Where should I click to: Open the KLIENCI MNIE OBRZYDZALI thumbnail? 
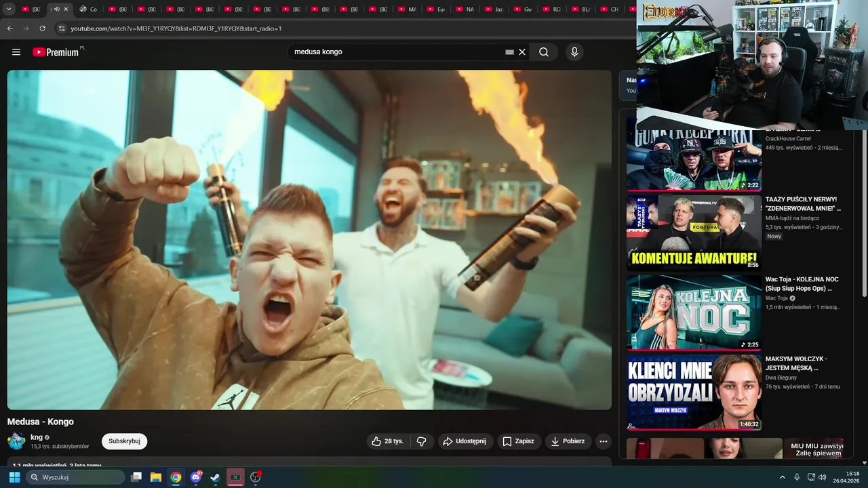pos(694,392)
